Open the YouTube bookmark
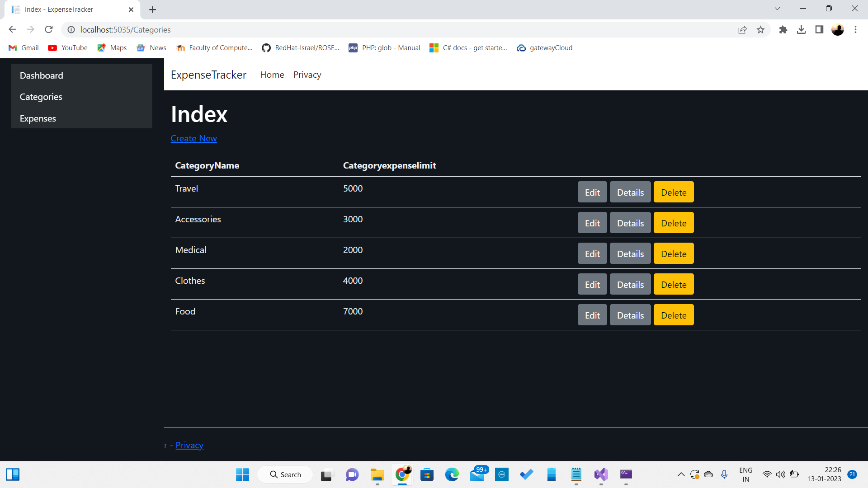The image size is (868, 488). [x=68, y=48]
